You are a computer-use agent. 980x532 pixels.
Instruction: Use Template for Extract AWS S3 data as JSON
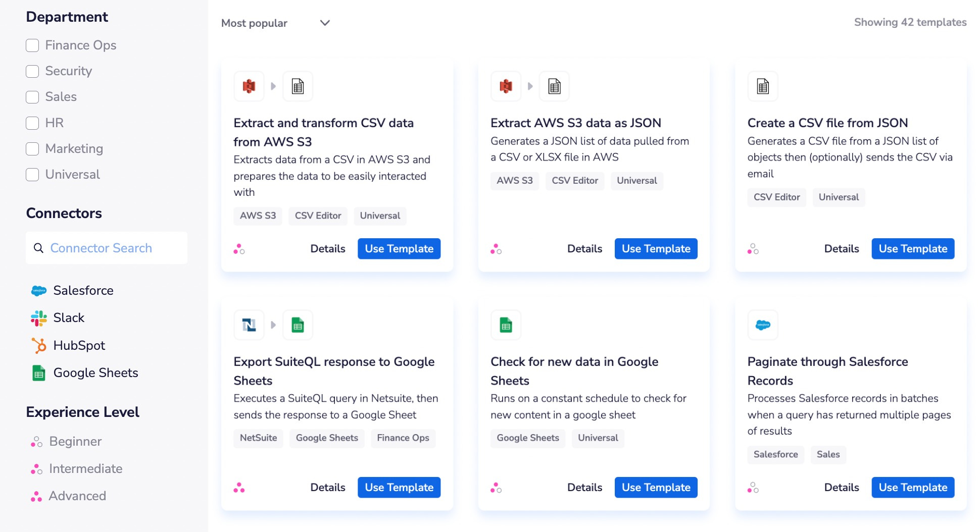tap(656, 249)
